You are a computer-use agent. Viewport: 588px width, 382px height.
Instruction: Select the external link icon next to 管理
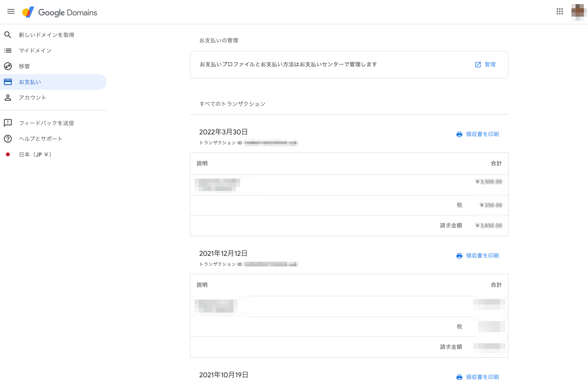tap(478, 64)
